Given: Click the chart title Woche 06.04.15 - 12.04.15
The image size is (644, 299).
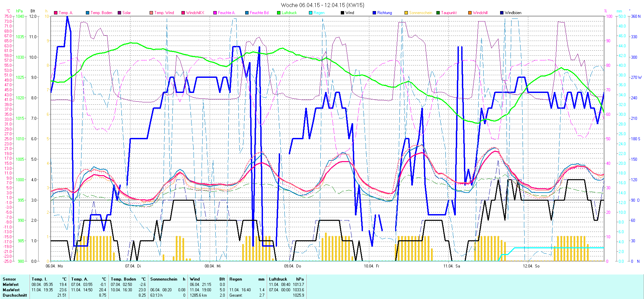Looking at the screenshot, I should (322, 5).
